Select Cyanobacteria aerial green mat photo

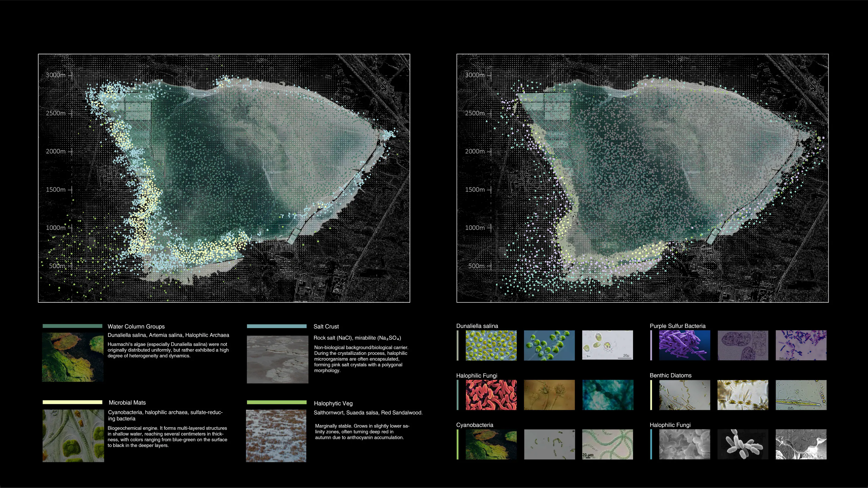pos(491,444)
